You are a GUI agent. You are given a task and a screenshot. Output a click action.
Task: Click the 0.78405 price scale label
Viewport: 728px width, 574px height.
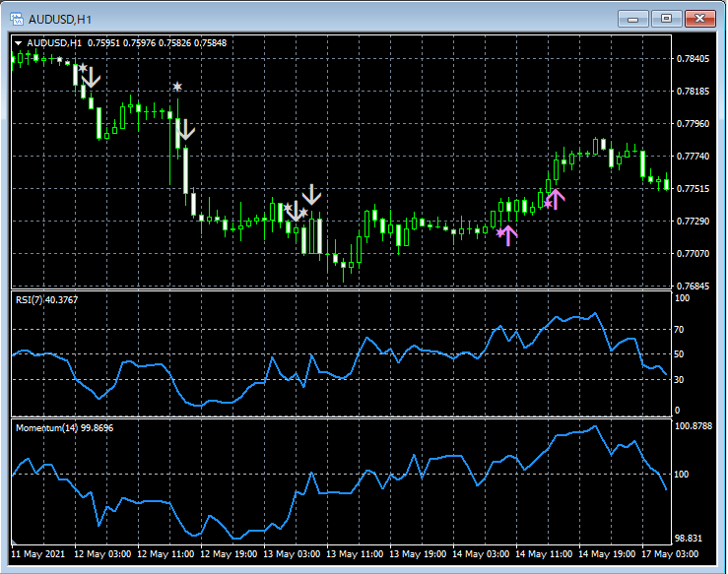(693, 58)
